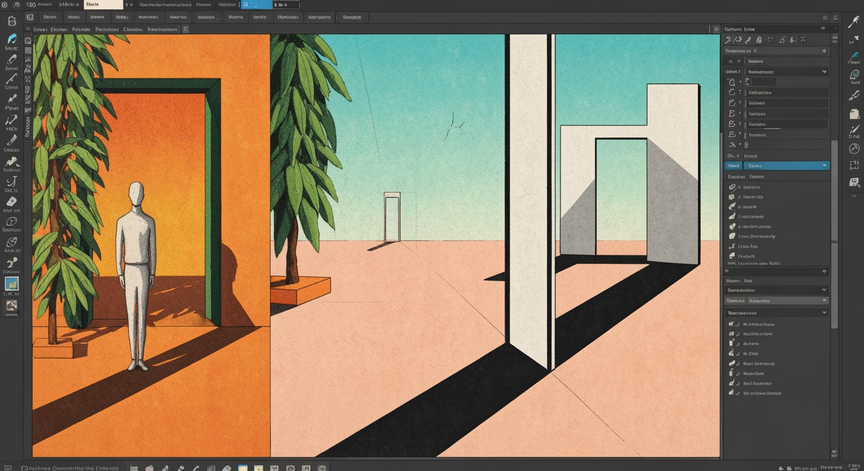Click the wrench icon in right panel's icon row

click(x=748, y=40)
